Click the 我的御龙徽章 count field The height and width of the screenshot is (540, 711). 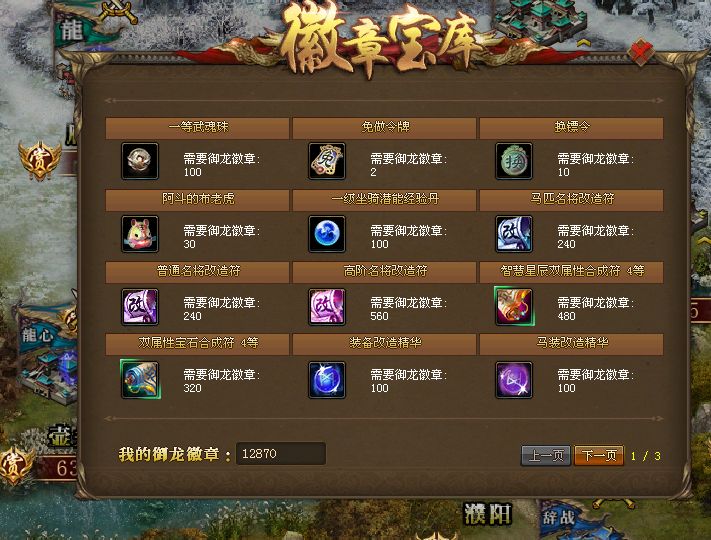click(x=281, y=453)
